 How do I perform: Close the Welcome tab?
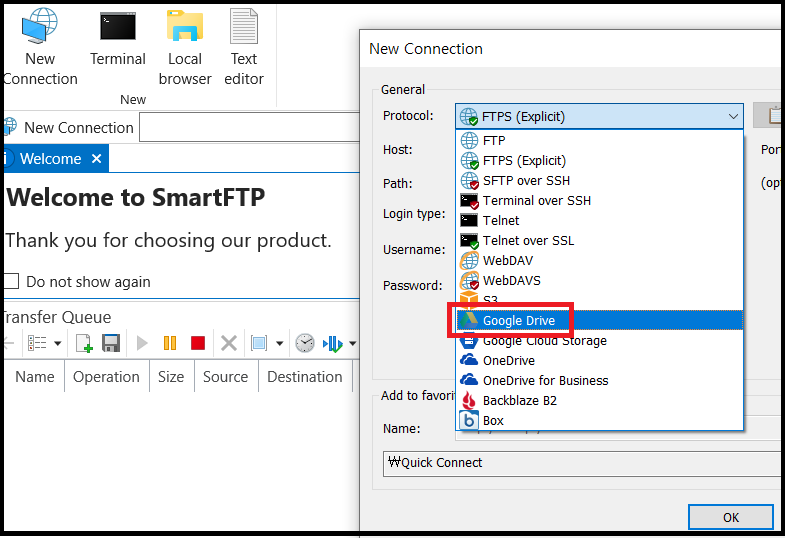tap(97, 159)
